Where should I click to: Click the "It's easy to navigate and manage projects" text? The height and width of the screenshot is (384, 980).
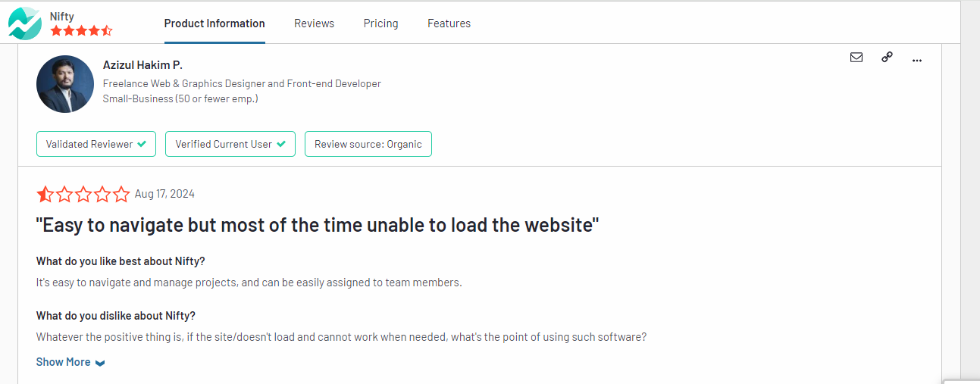(249, 283)
